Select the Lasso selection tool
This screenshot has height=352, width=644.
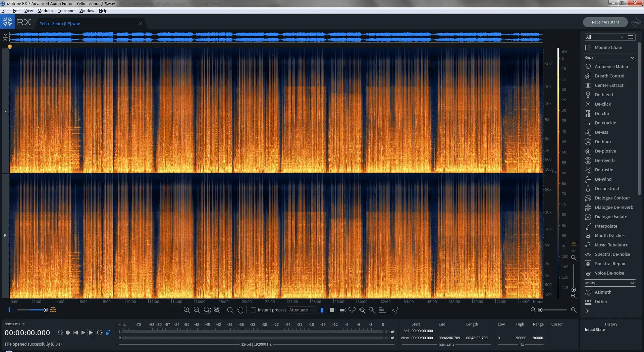tap(352, 310)
